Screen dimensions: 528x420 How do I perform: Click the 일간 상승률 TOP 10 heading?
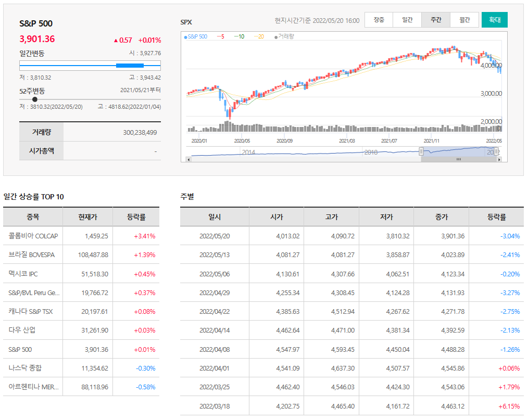coord(34,197)
